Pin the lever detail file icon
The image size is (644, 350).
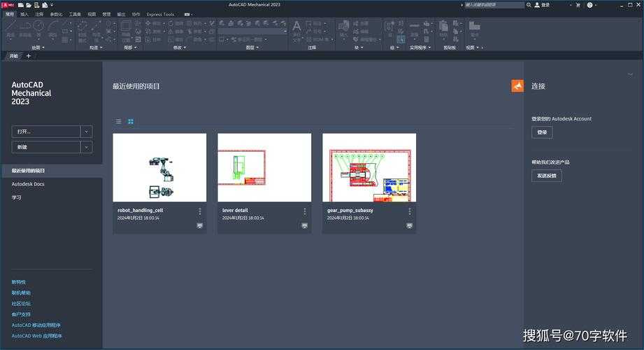pyautogui.click(x=304, y=226)
